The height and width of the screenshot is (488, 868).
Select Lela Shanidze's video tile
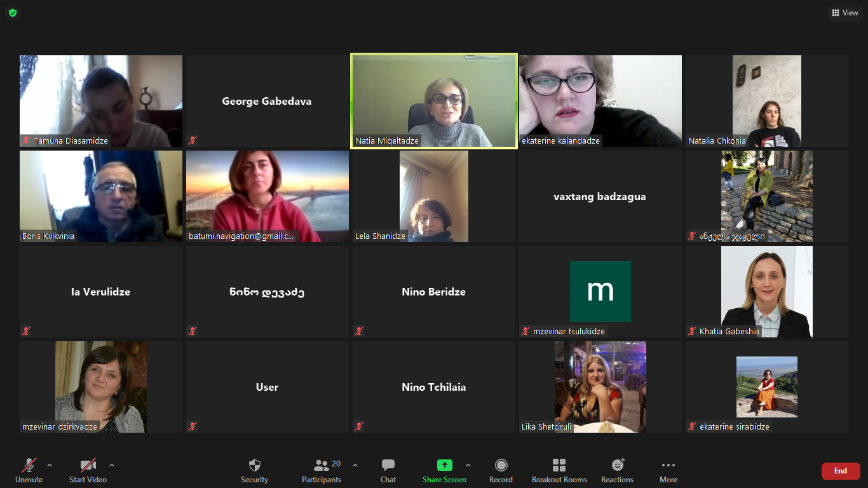point(434,196)
